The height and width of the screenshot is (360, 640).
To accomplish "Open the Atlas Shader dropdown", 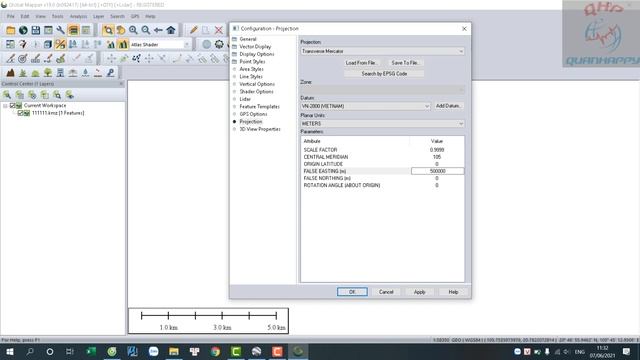I will tap(160, 44).
